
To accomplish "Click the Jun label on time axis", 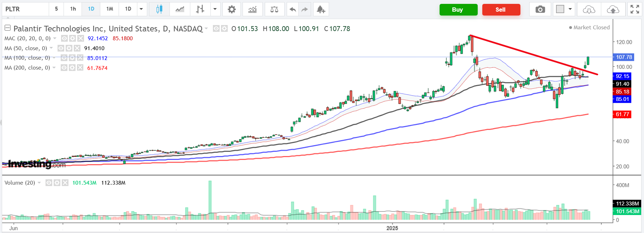I will coord(13,228).
